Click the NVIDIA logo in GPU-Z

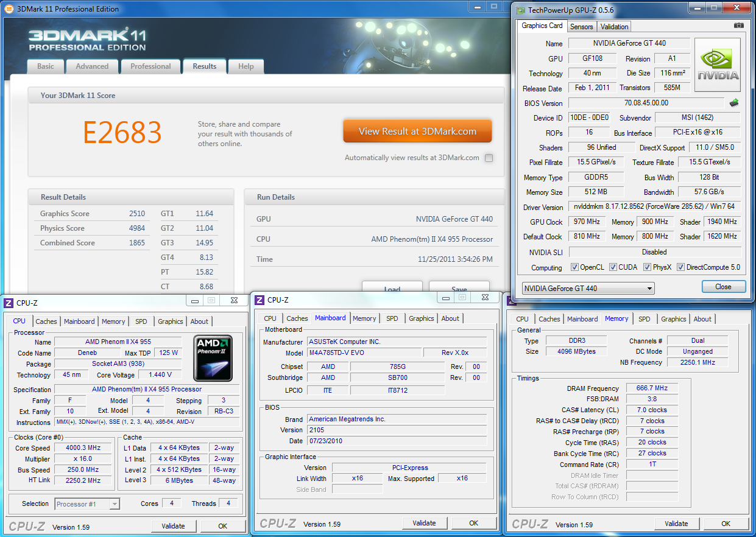pos(718,65)
